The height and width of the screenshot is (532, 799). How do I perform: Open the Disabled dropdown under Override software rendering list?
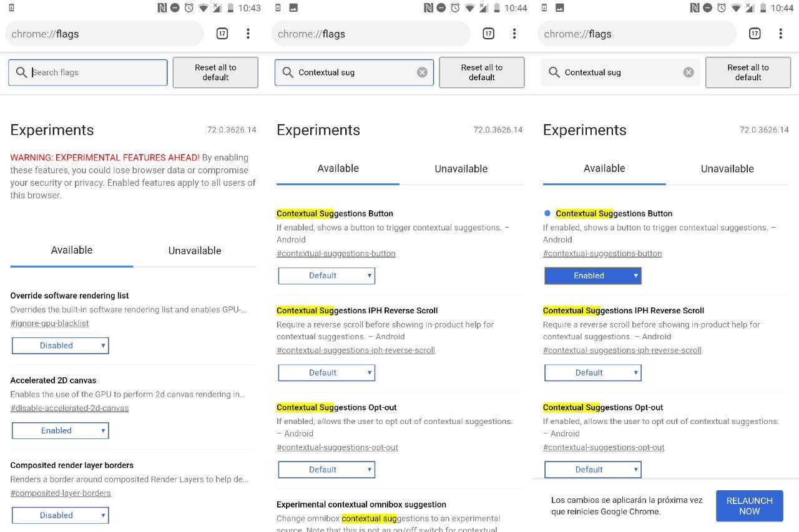pyautogui.click(x=61, y=346)
